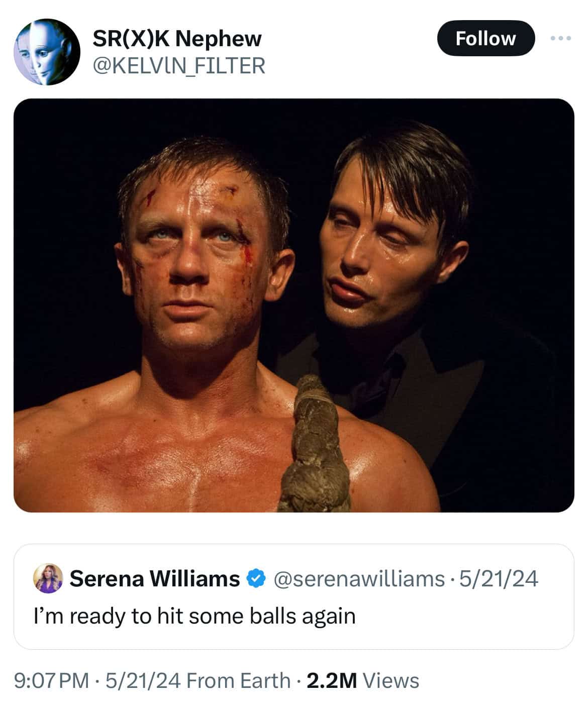Click the "From Earth" location label

tap(238, 681)
